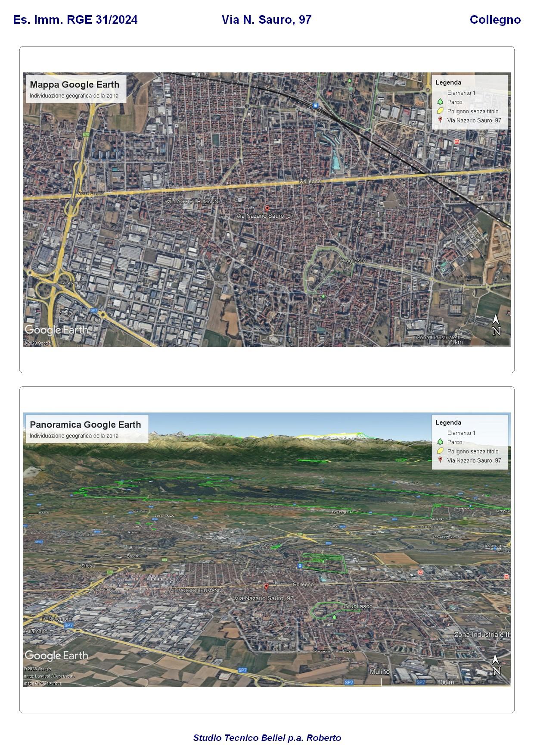
Task: Click the metro M icon at the Panoramica map's right edge
Action: pos(507,577)
